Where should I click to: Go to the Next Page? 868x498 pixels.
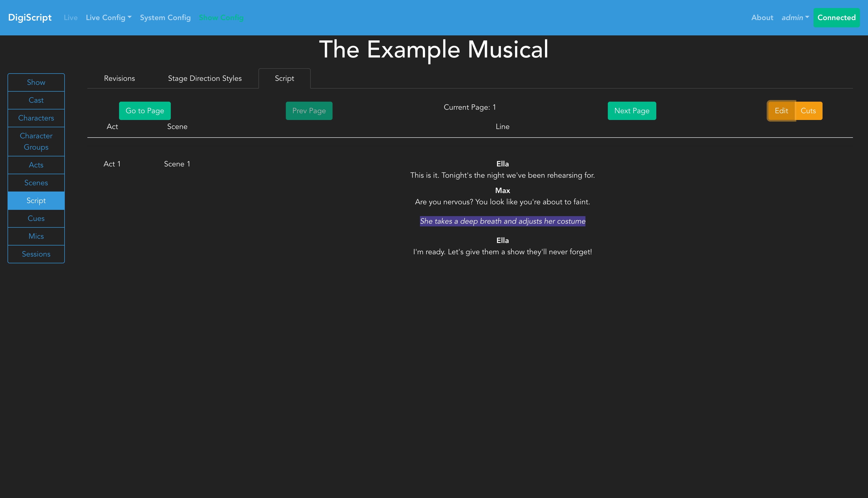[632, 110]
